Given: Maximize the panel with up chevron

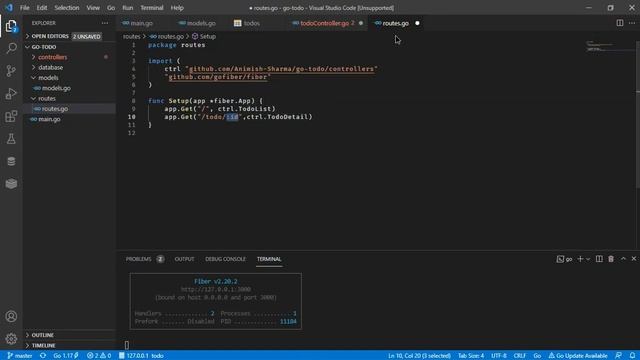Looking at the screenshot, I should click(623, 259).
